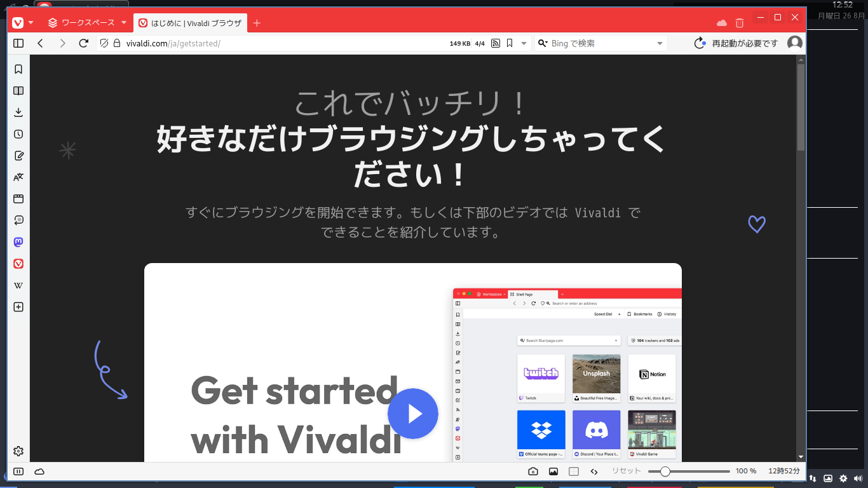This screenshot has width=868, height=488.
Task: Reset the page zoom with リセット
Action: point(627,471)
